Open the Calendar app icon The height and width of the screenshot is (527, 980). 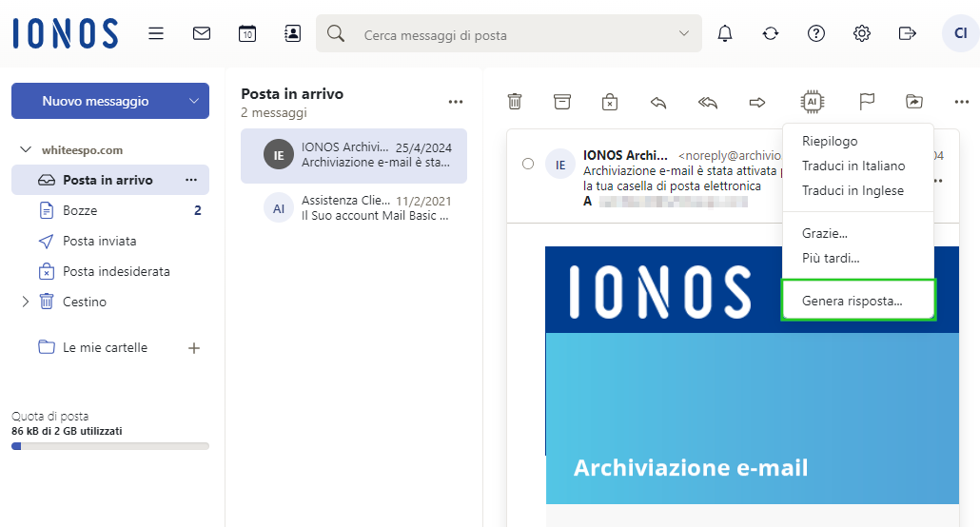(246, 33)
